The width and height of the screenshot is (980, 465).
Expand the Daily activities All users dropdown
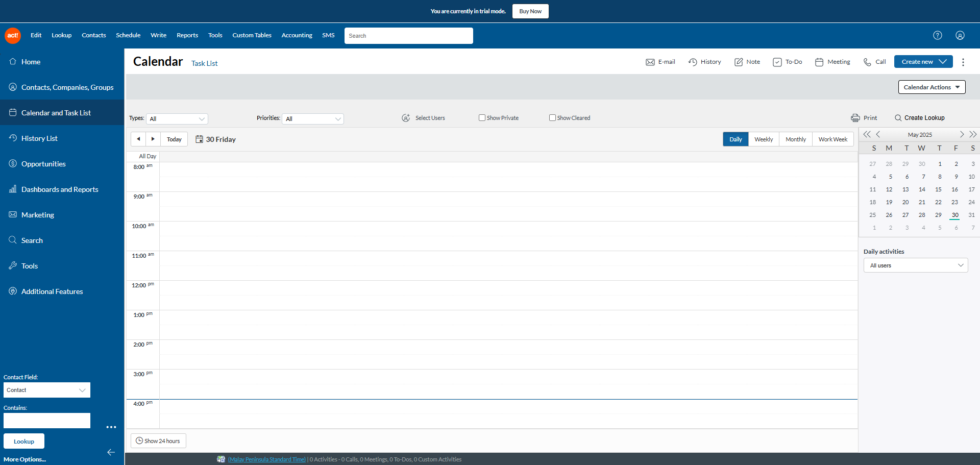(x=915, y=265)
